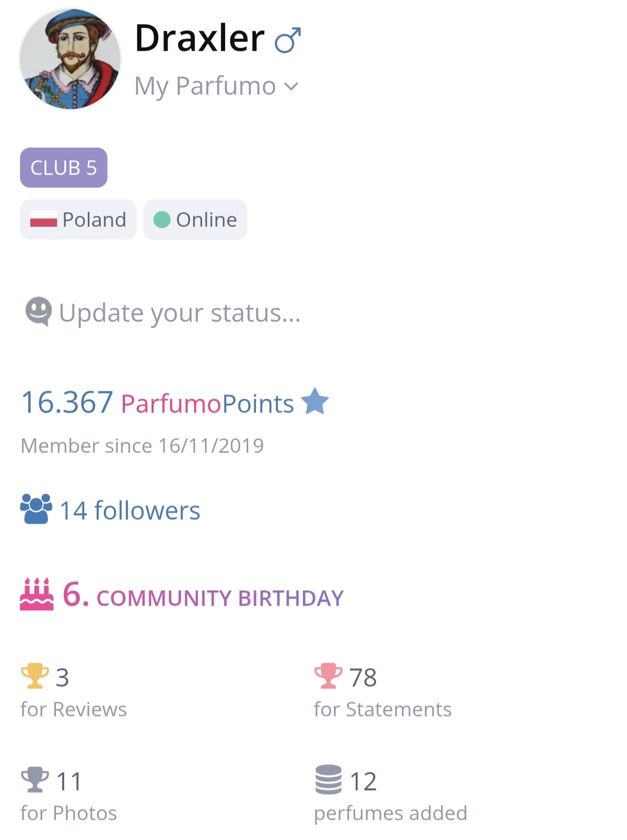Viewport: 627px width, 840px height.
Task: Click the pink Statements trophy icon
Action: coord(328,676)
